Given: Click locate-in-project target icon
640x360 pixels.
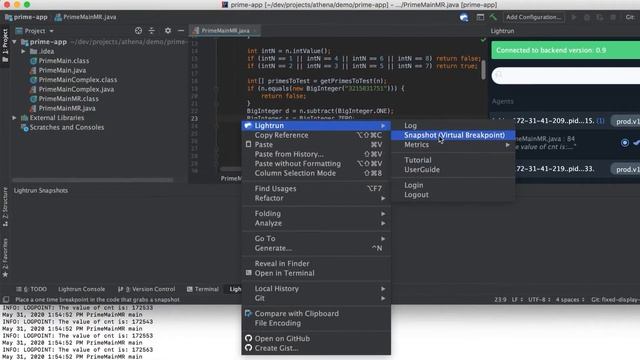Looking at the screenshot, I should tap(138, 31).
